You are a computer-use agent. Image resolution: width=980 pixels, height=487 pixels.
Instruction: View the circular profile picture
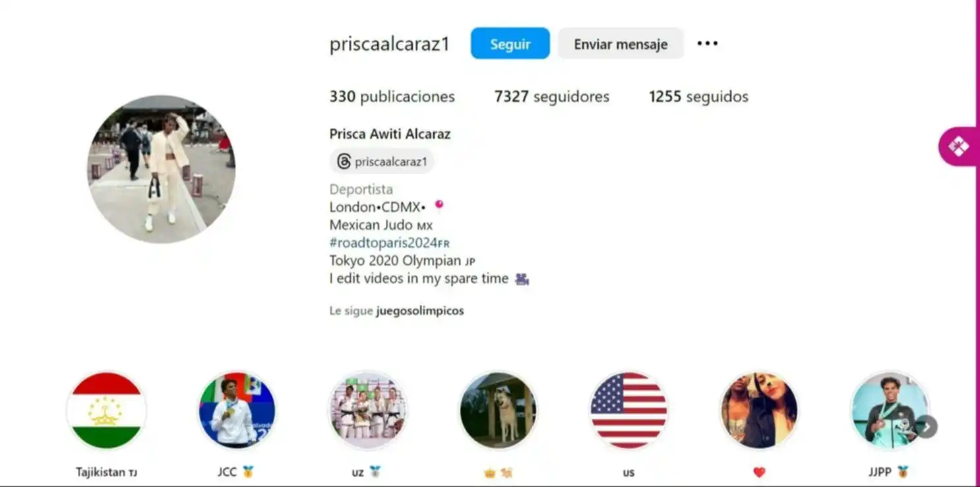click(162, 169)
